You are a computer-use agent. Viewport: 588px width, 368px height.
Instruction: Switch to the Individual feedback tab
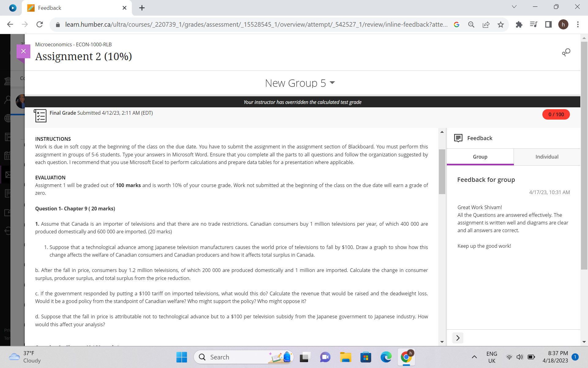coord(547,157)
